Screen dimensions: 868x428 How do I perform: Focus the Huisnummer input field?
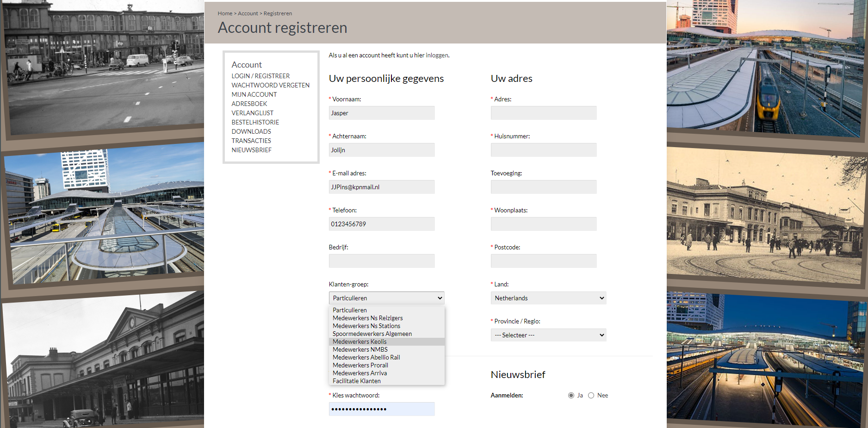coord(544,150)
